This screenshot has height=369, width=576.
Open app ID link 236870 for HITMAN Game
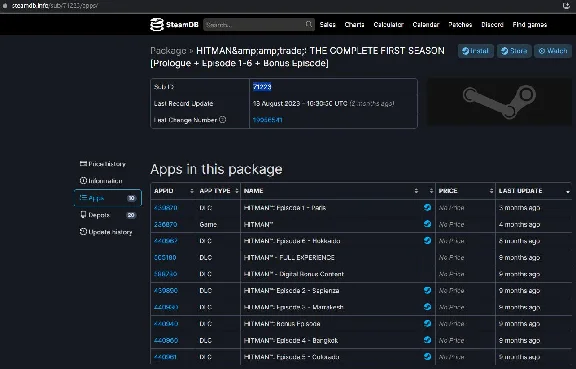[166, 224]
